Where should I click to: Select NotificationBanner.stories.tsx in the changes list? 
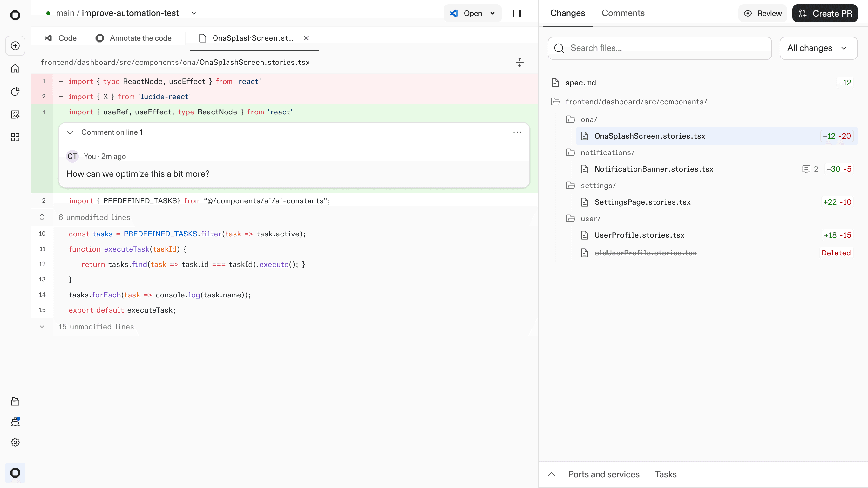point(654,169)
